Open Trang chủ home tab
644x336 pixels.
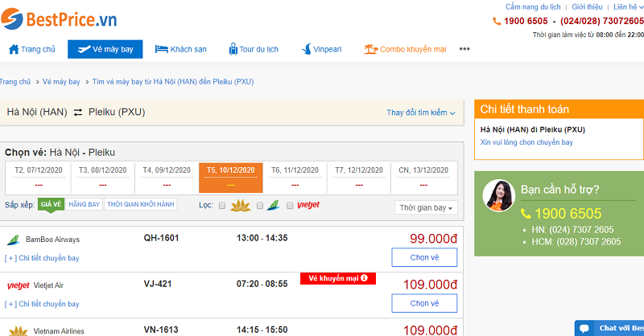(x=32, y=49)
